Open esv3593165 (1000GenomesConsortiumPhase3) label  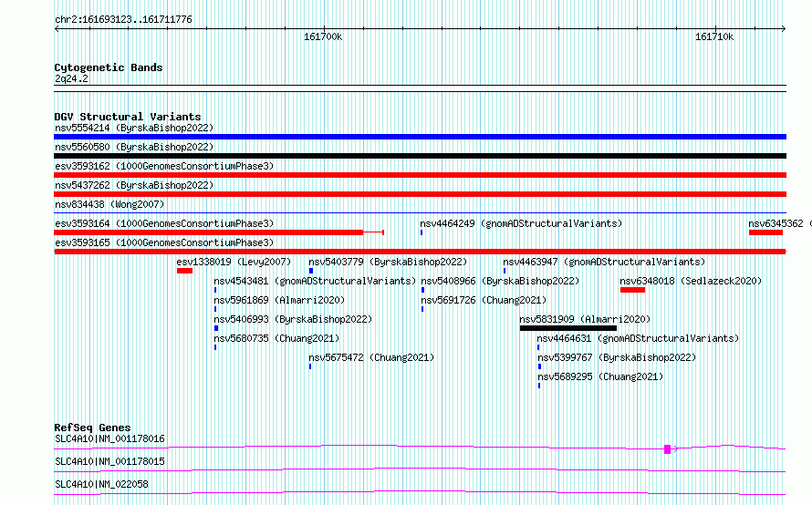[164, 242]
